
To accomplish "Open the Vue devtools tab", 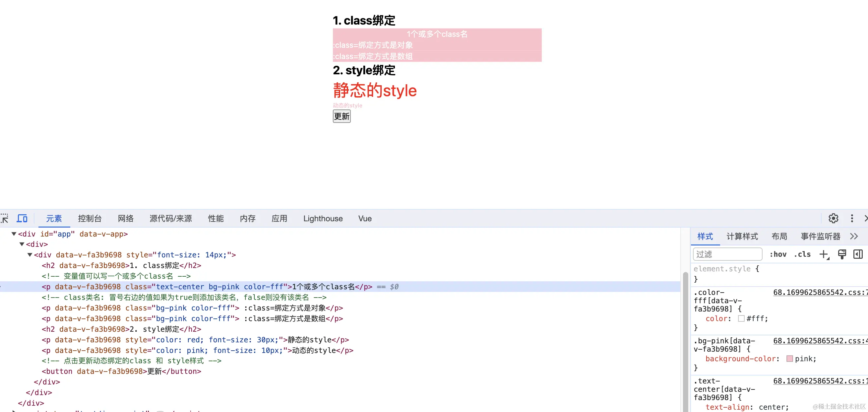I will pyautogui.click(x=365, y=219).
